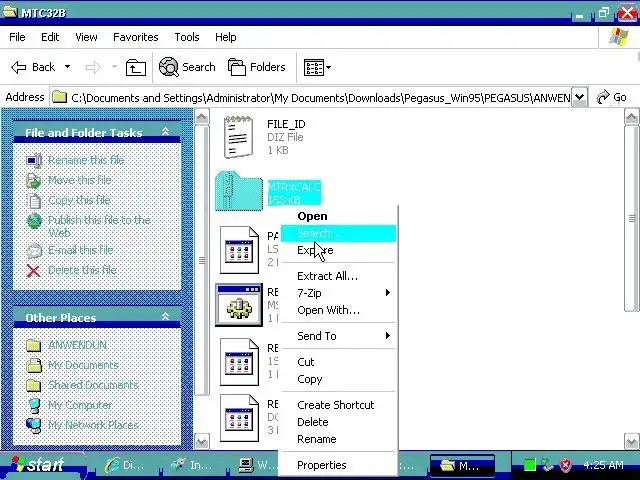
Task: Click the Publish to Web globe icon
Action: pos(34,221)
